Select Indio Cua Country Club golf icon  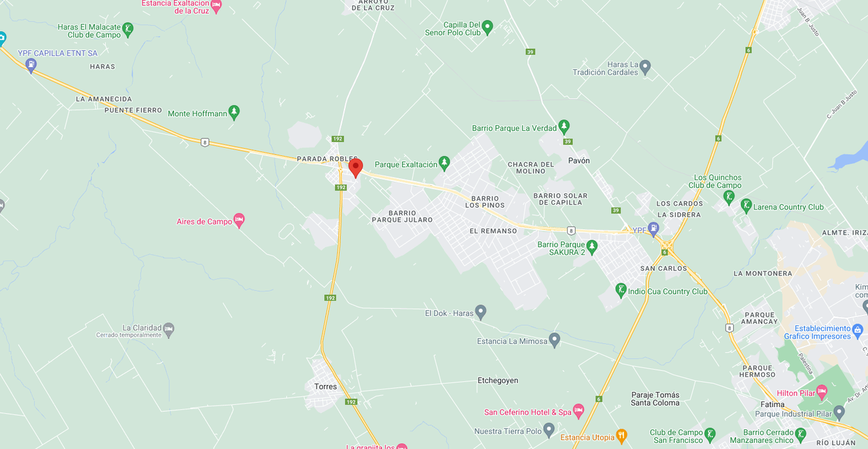(x=620, y=290)
